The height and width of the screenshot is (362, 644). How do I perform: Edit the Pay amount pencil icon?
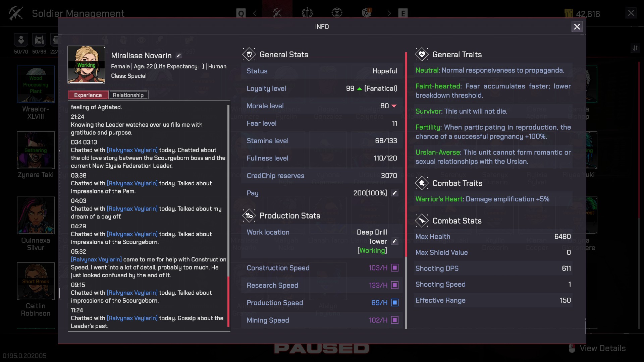click(395, 193)
